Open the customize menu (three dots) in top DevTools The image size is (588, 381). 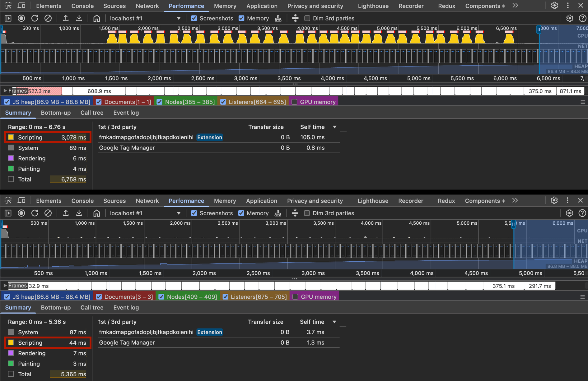pos(568,6)
